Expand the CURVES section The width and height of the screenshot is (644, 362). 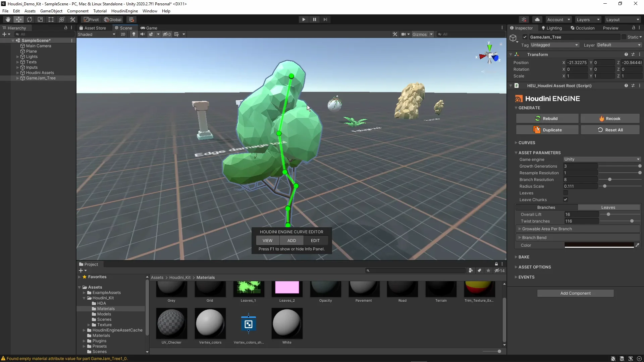pos(527,143)
